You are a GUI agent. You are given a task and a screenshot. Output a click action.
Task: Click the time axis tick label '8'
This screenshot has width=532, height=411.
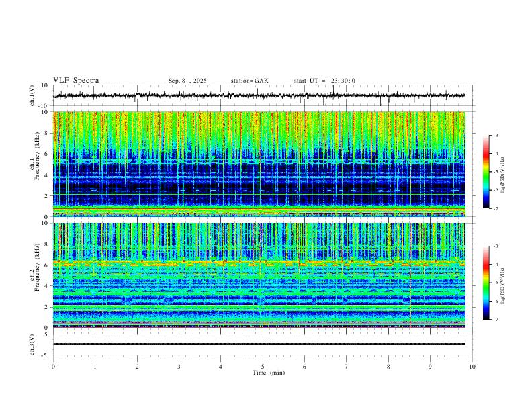[x=388, y=367]
